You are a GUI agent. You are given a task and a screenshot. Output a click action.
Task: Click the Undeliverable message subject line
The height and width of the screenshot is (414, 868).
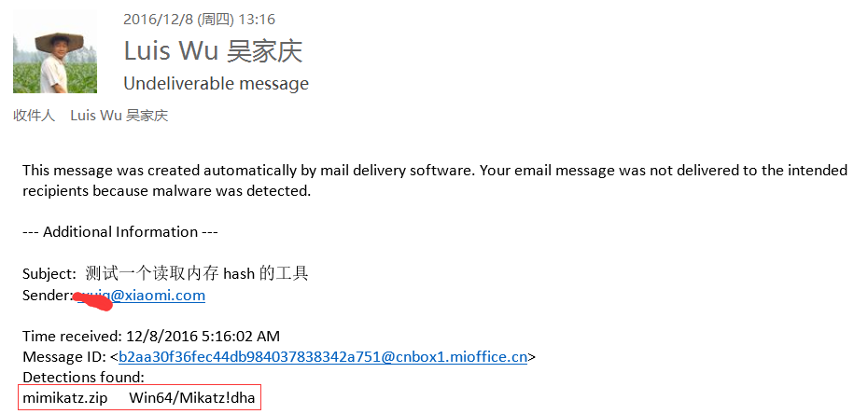tap(216, 84)
